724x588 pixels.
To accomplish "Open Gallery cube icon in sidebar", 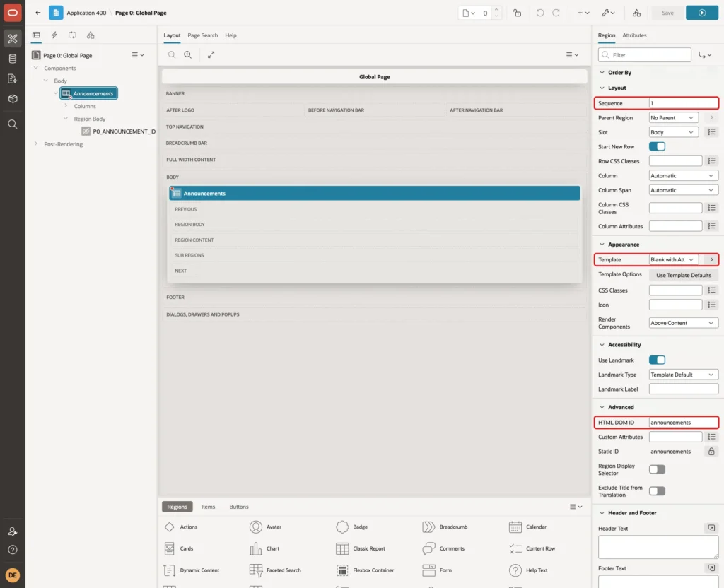I will (x=13, y=98).
